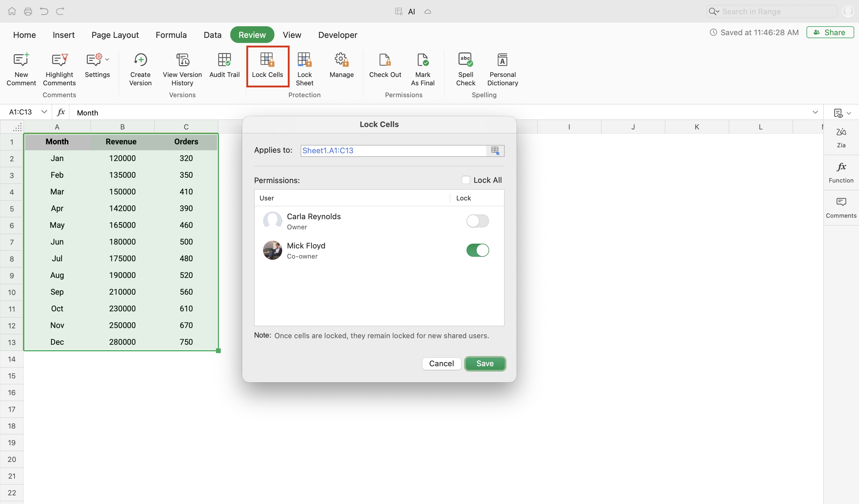Click the range selector icon in Applies to
Image resolution: width=859 pixels, height=504 pixels.
coord(495,150)
